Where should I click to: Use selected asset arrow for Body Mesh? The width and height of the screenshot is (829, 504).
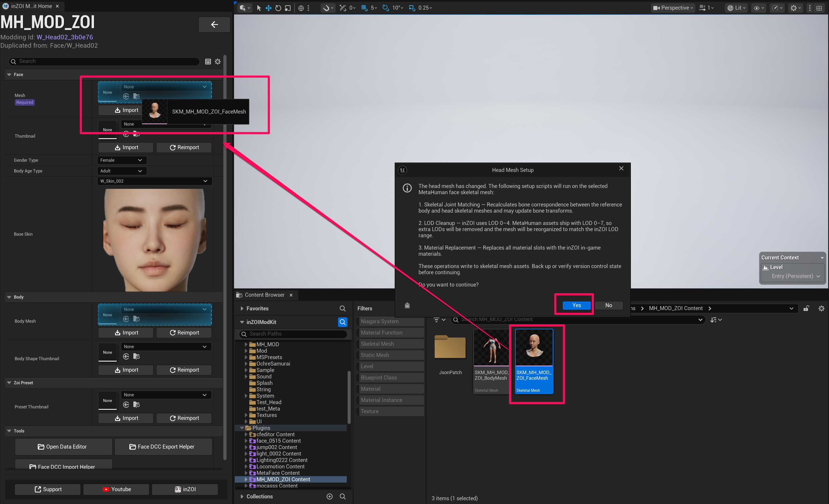pyautogui.click(x=126, y=319)
